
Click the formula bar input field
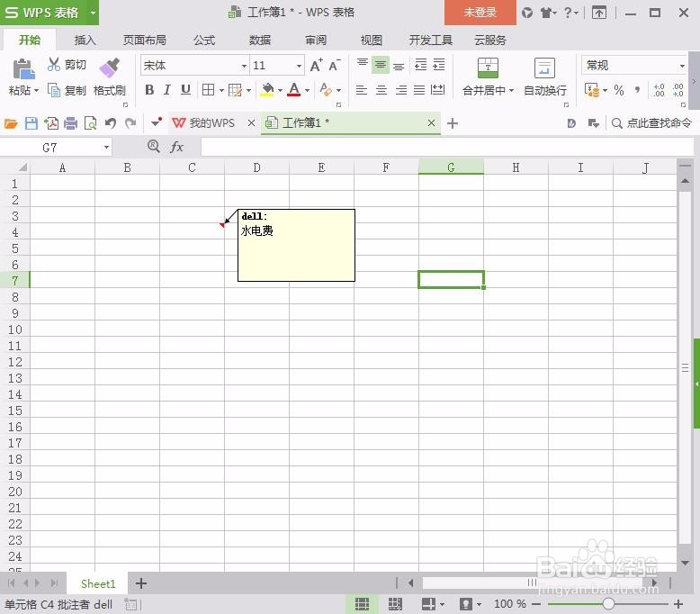(447, 147)
